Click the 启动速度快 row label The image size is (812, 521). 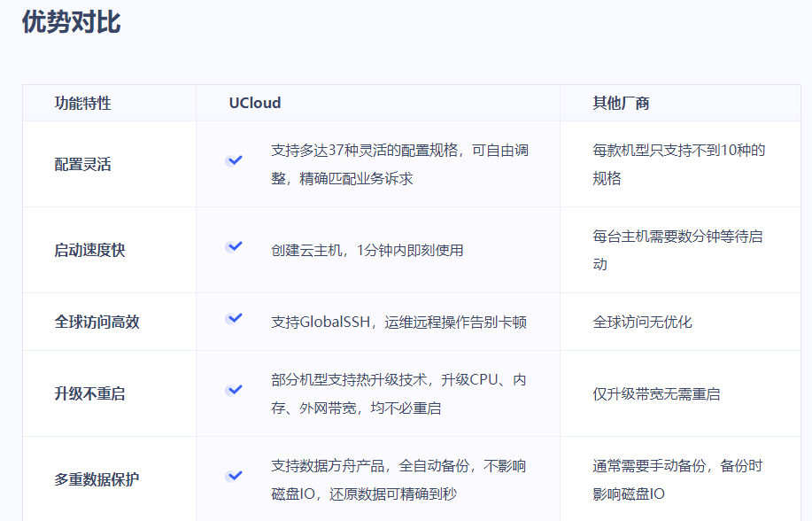click(89, 251)
